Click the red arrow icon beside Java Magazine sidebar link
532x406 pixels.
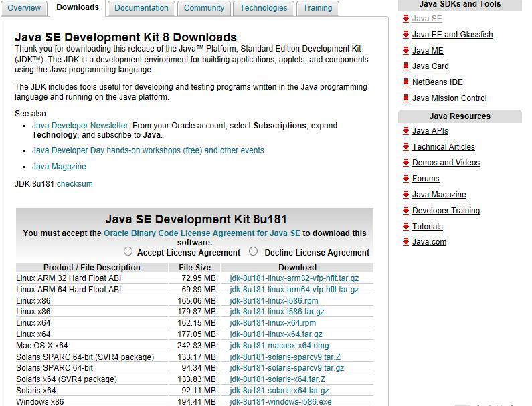(x=406, y=195)
